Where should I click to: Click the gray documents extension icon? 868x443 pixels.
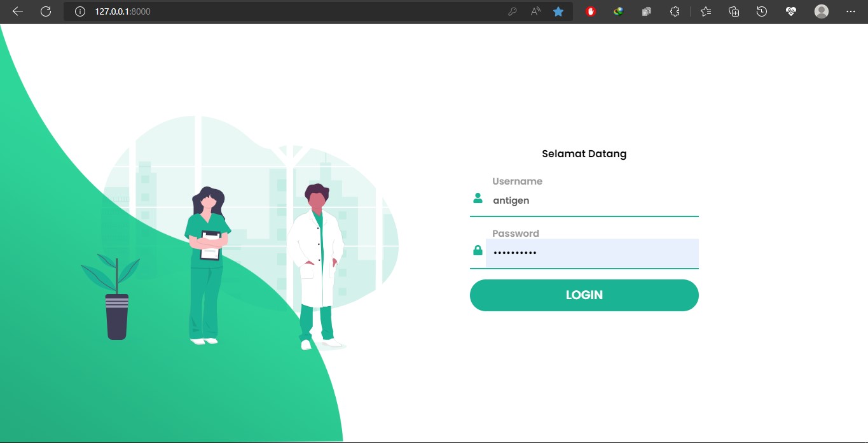(646, 11)
